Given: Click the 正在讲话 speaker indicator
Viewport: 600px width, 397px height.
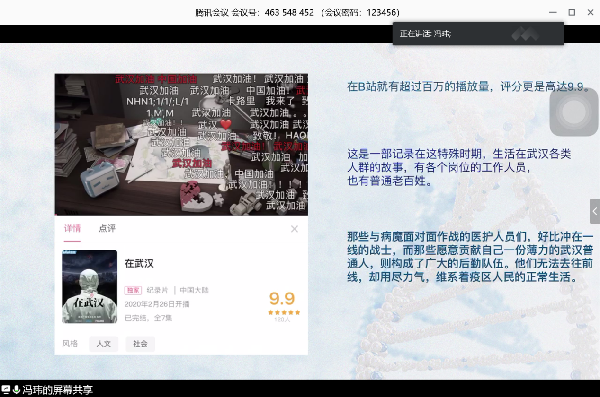Looking at the screenshot, I should (x=425, y=34).
